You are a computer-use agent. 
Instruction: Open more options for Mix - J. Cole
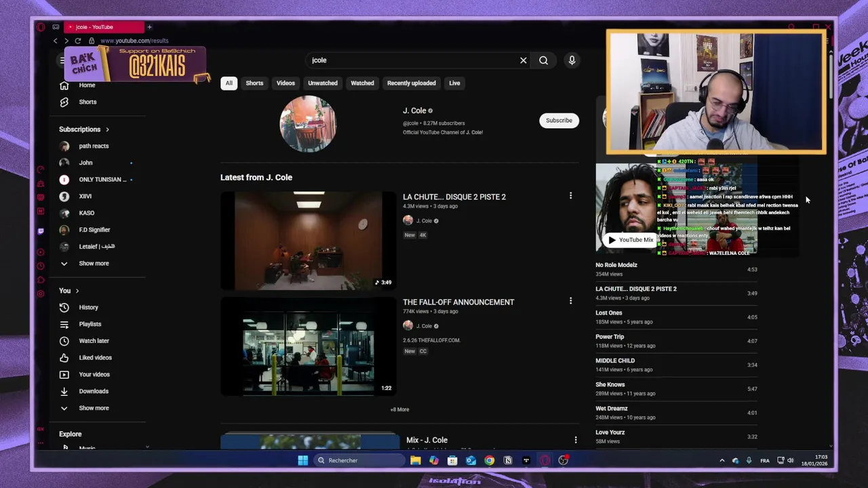point(576,440)
